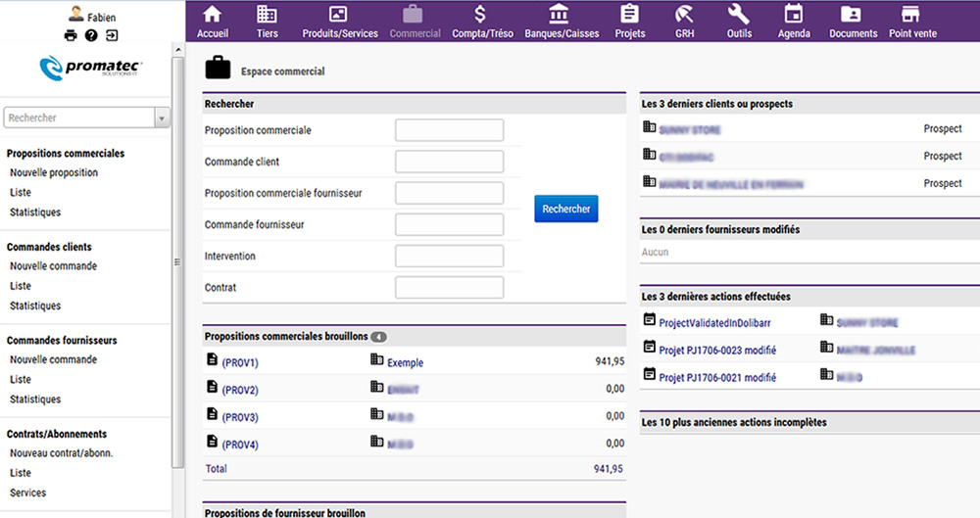Image resolution: width=980 pixels, height=518 pixels.
Task: Click the event icon beside Projet PJ1706-0021
Action: [x=650, y=374]
